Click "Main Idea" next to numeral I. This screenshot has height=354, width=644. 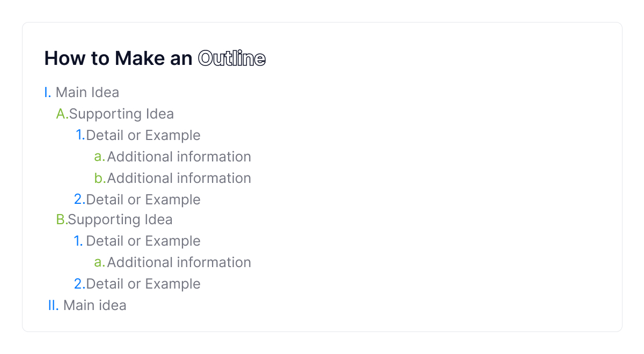(87, 92)
